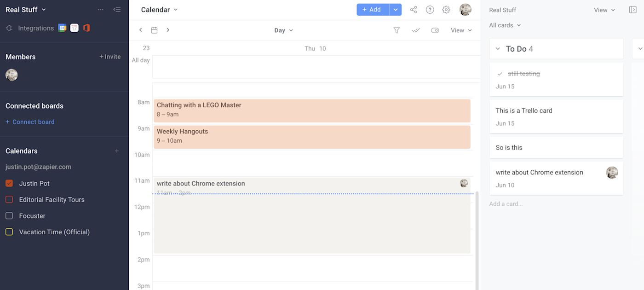This screenshot has width=644, height=290.
Task: Expand the next collapsed list chevron
Action: point(641,49)
